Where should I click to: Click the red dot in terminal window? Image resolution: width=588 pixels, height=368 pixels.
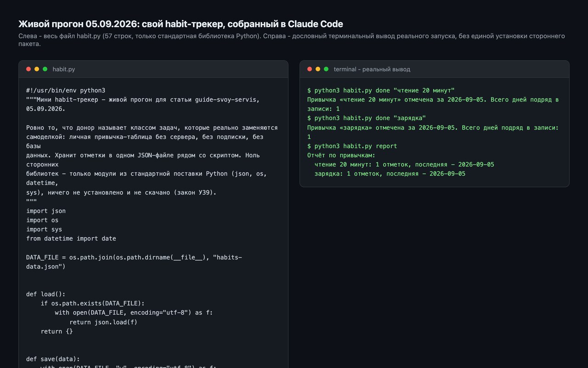point(310,69)
